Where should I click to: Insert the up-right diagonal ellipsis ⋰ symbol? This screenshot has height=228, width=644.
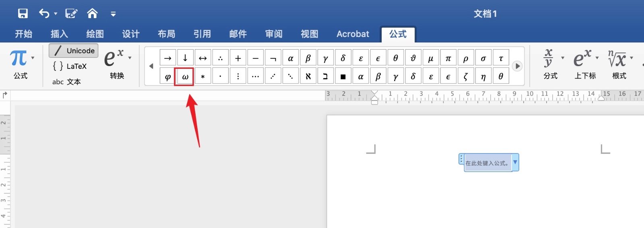pos(273,76)
